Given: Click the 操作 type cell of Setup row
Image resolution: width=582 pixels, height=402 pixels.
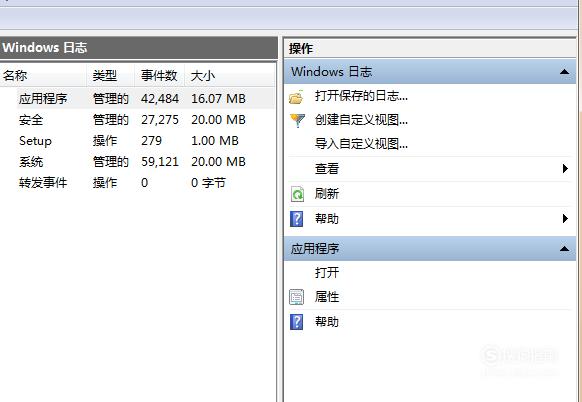Looking at the screenshot, I should 105,141.
